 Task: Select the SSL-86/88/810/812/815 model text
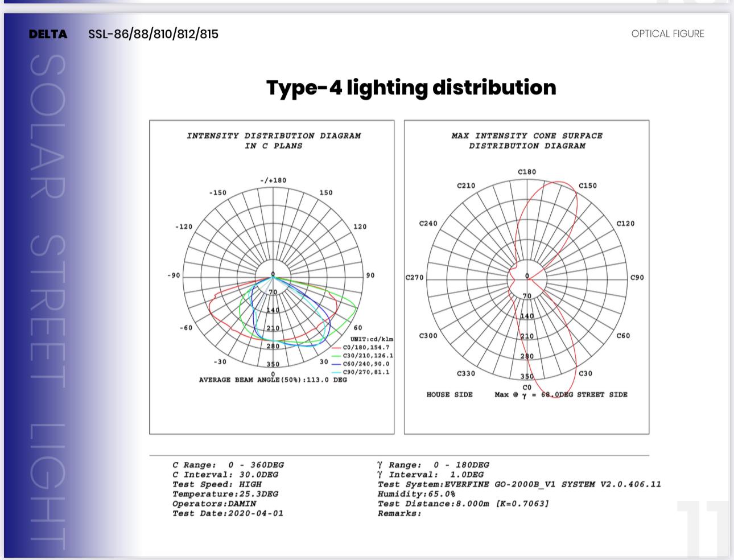coord(153,34)
